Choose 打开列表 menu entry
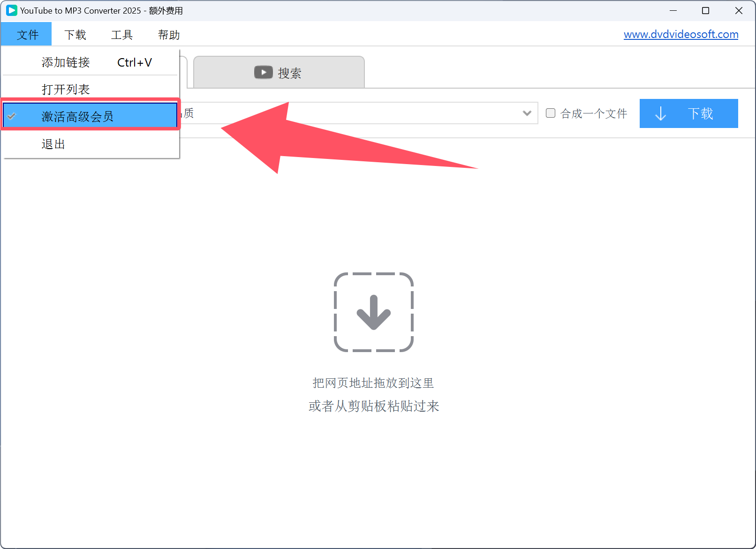Screen dimensions: 756x549 (66, 90)
